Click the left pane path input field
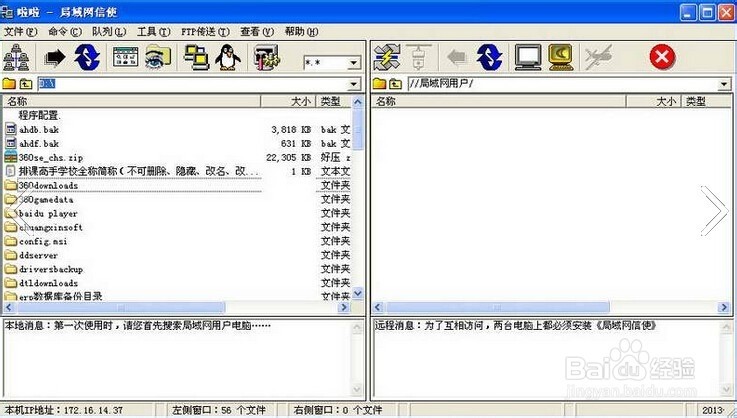Viewport: 737px width, 418px height. coord(193,84)
